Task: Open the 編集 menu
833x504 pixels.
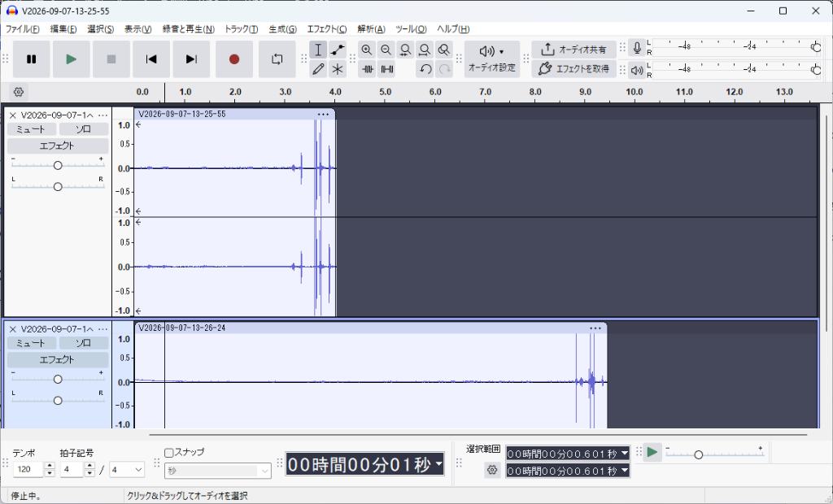Action: pyautogui.click(x=63, y=28)
